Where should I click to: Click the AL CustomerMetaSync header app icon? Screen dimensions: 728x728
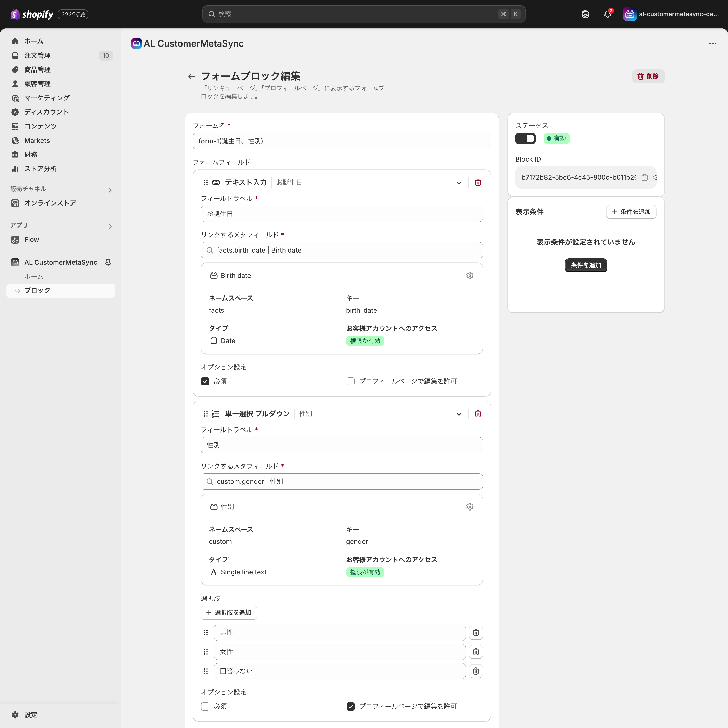point(136,43)
